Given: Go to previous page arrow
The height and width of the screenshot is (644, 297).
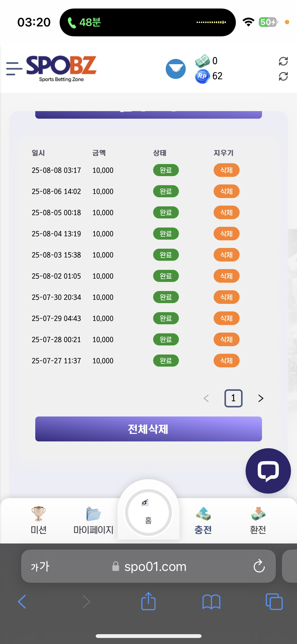Looking at the screenshot, I should click(x=206, y=398).
